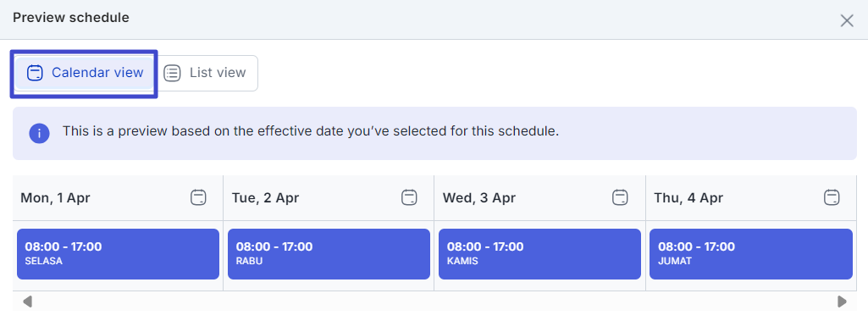Open calendar icon for Thu, 4 Apr
This screenshot has height=321, width=868.
tap(832, 197)
